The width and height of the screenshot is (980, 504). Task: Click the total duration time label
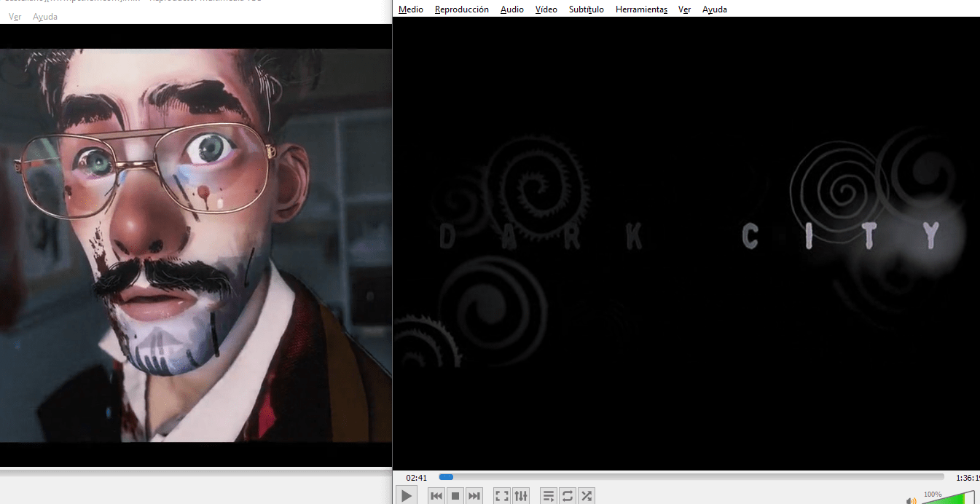tap(968, 478)
